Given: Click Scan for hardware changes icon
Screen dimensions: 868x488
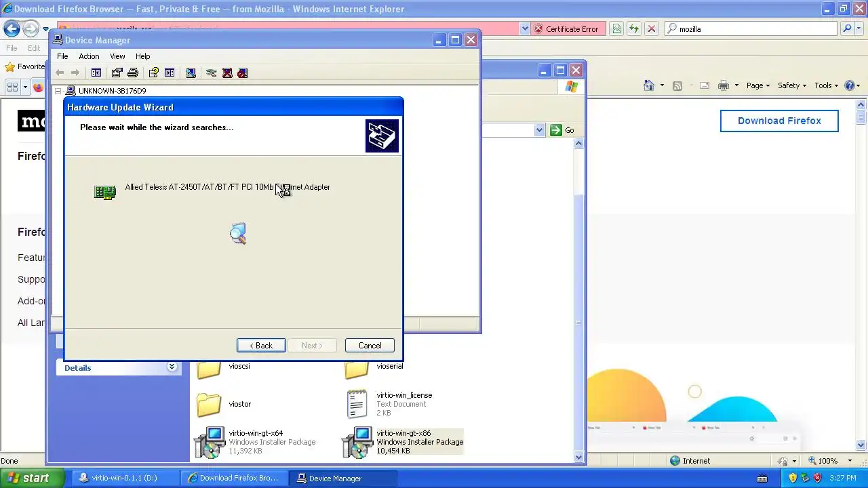Looking at the screenshot, I should [x=191, y=73].
